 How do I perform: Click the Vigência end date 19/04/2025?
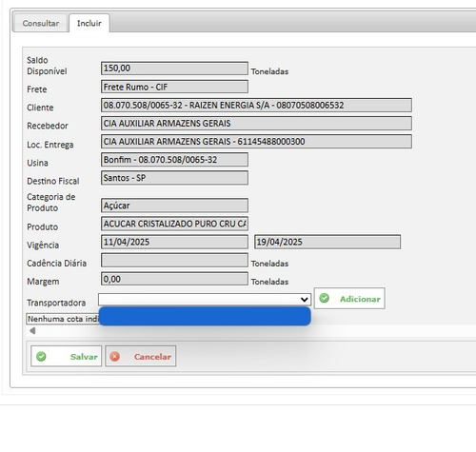pyautogui.click(x=327, y=242)
